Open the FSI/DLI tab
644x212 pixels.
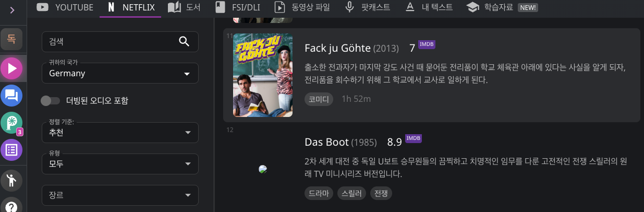coord(238,7)
